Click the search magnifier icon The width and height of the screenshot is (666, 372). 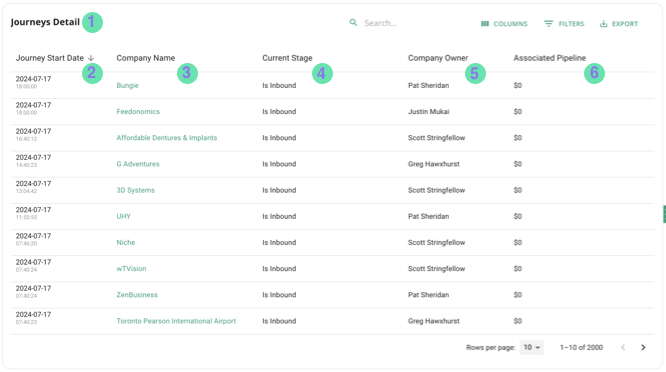pos(353,23)
